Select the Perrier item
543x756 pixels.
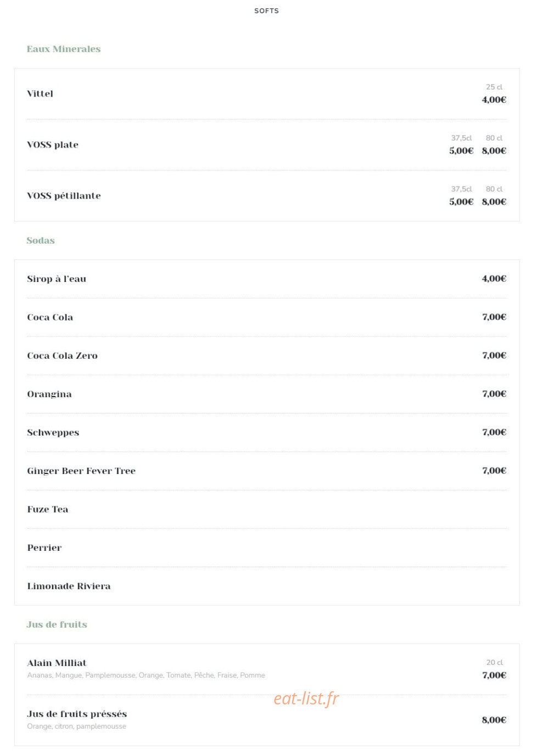click(x=44, y=548)
